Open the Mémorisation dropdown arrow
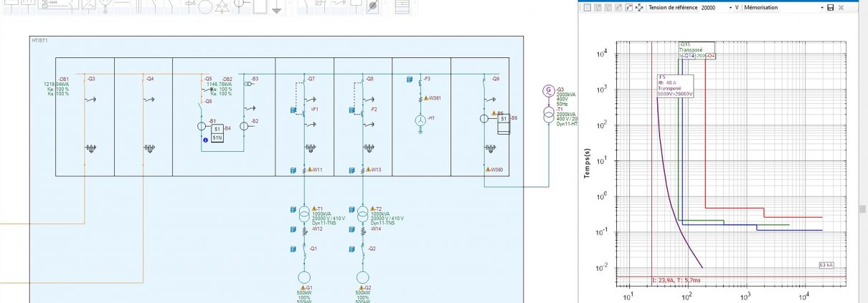The image size is (868, 303). 822,7
